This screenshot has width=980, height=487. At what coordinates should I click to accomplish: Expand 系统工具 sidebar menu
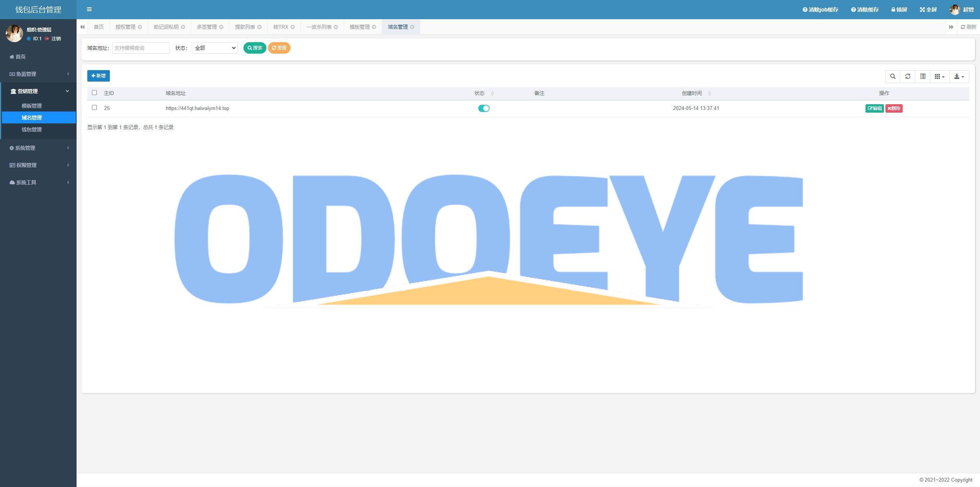tap(38, 182)
